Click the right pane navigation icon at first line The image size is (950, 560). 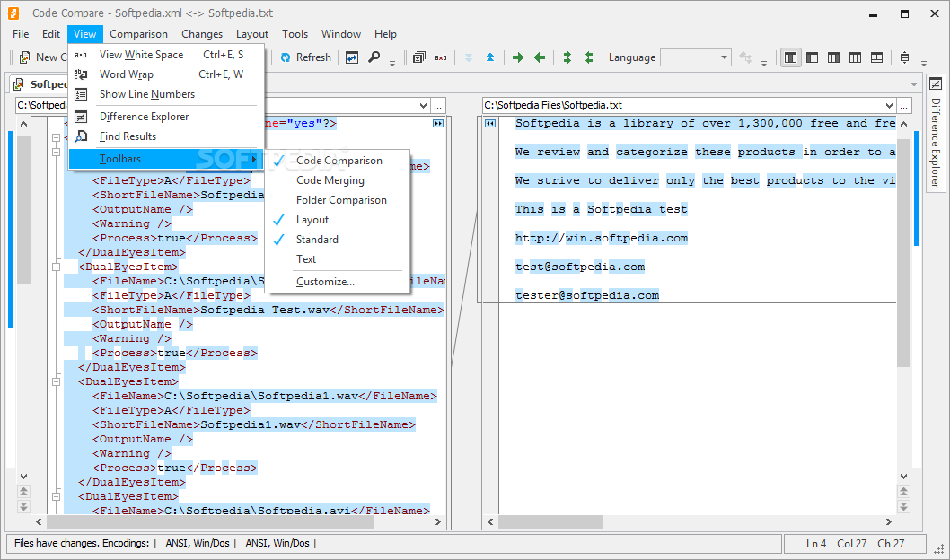(x=490, y=124)
